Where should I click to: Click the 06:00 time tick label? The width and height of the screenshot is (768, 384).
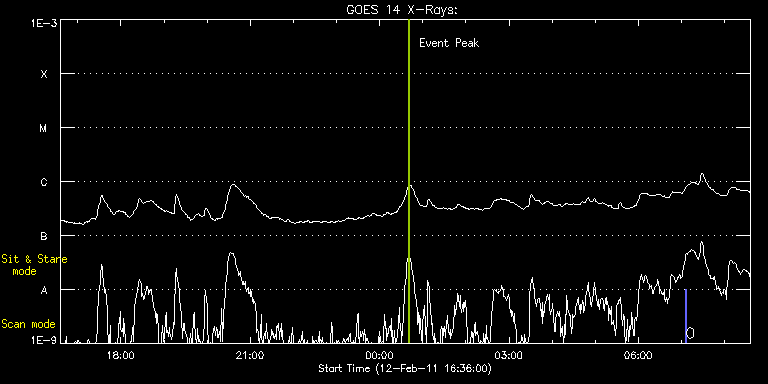pyautogui.click(x=639, y=356)
